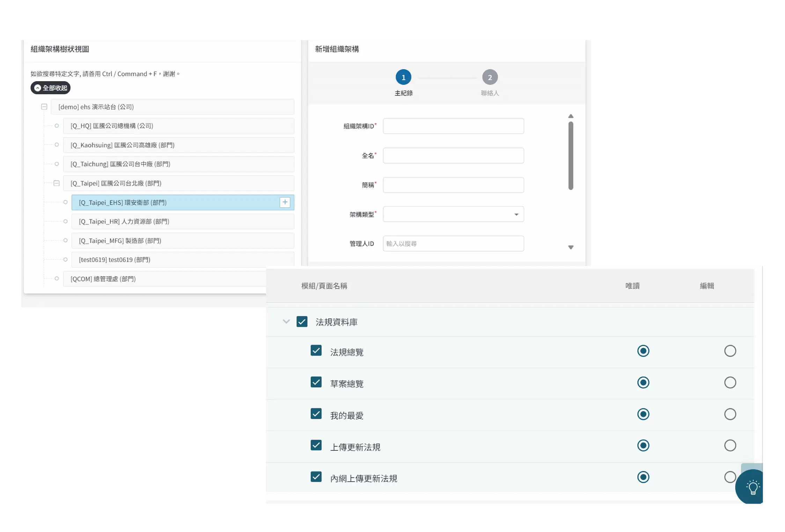Click circle node beside Q_HQ entry
The image size is (785, 532).
click(57, 126)
